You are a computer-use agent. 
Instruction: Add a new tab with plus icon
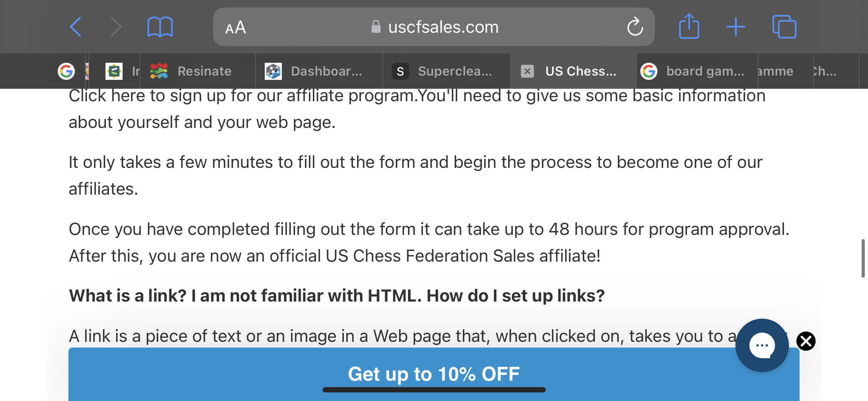coord(736,27)
